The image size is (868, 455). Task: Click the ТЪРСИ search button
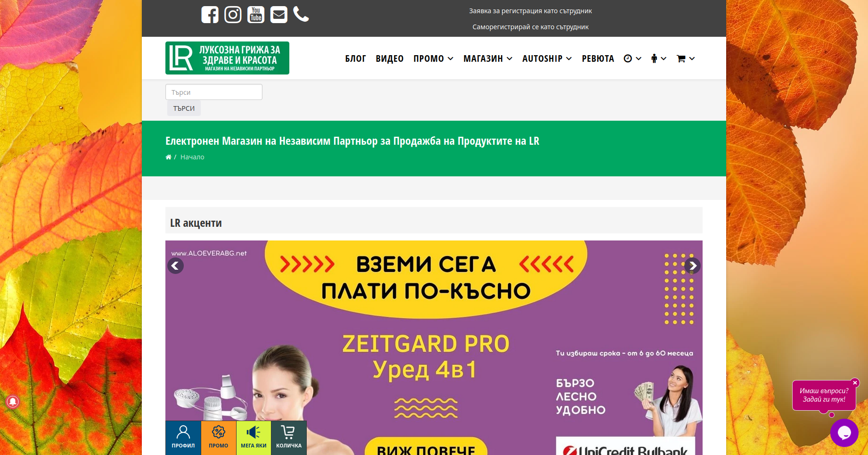[x=184, y=108]
